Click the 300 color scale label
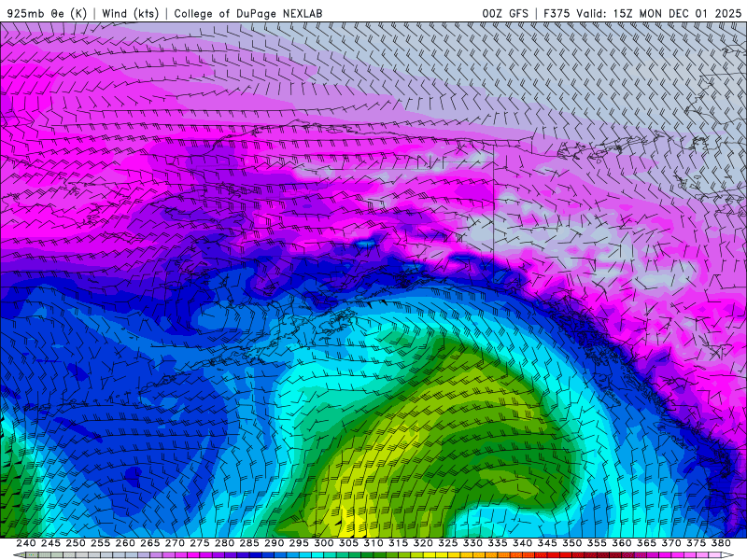The height and width of the screenshot is (560, 747). coord(323,543)
